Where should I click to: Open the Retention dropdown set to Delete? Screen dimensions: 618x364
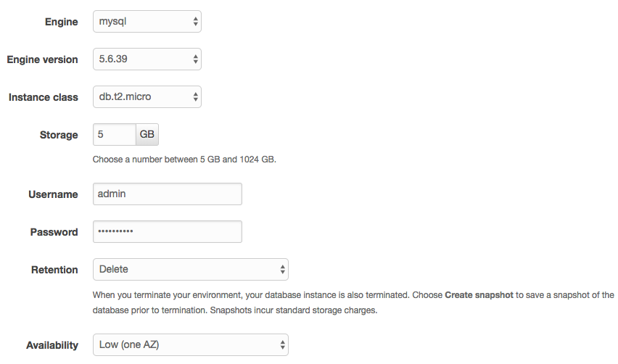191,270
